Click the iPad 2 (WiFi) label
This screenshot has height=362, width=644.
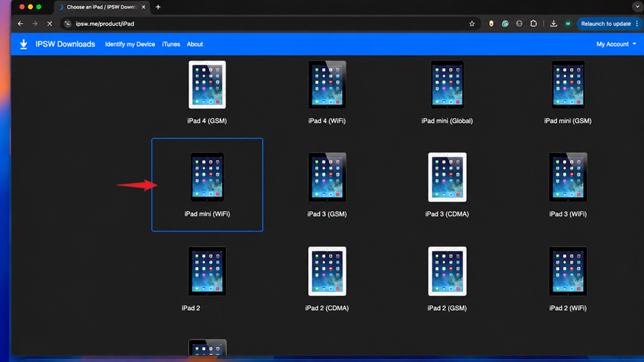(568, 308)
